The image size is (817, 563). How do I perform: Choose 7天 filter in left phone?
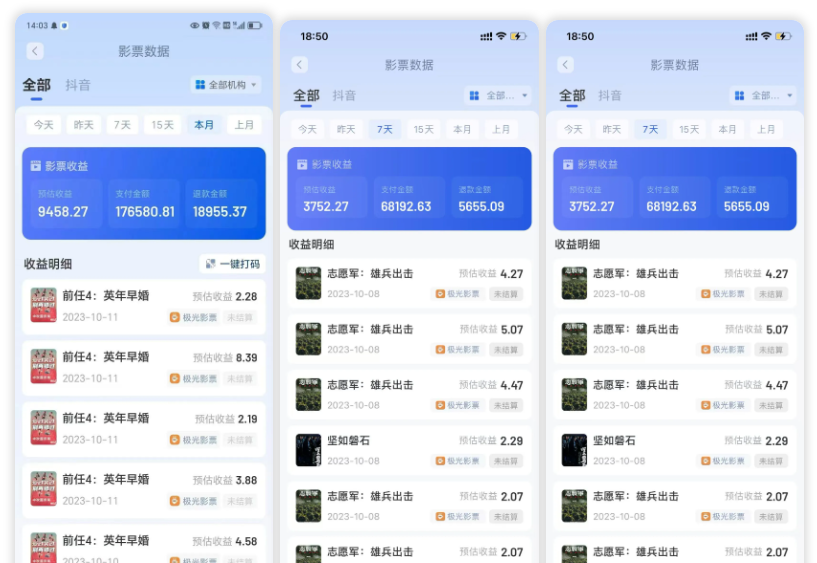point(122,125)
